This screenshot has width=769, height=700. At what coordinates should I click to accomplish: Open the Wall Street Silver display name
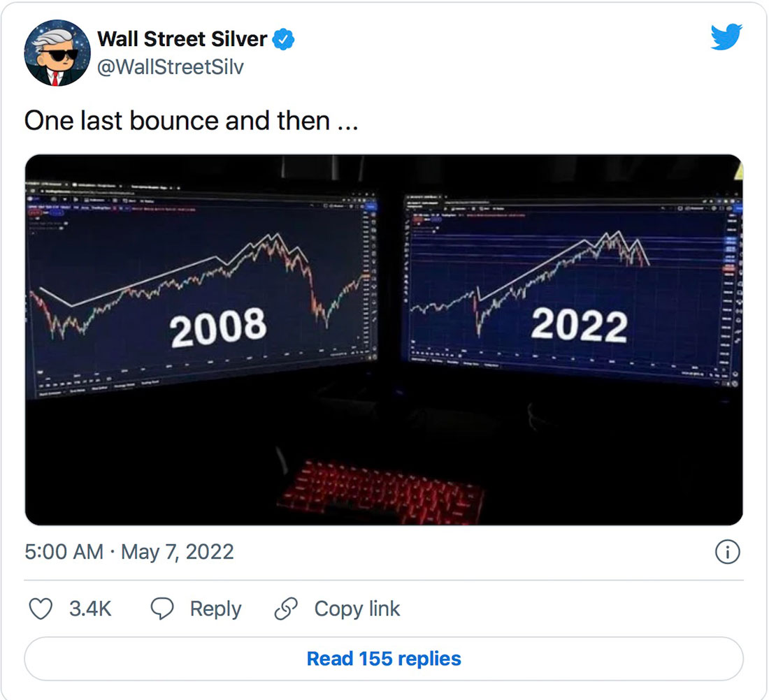coord(182,39)
